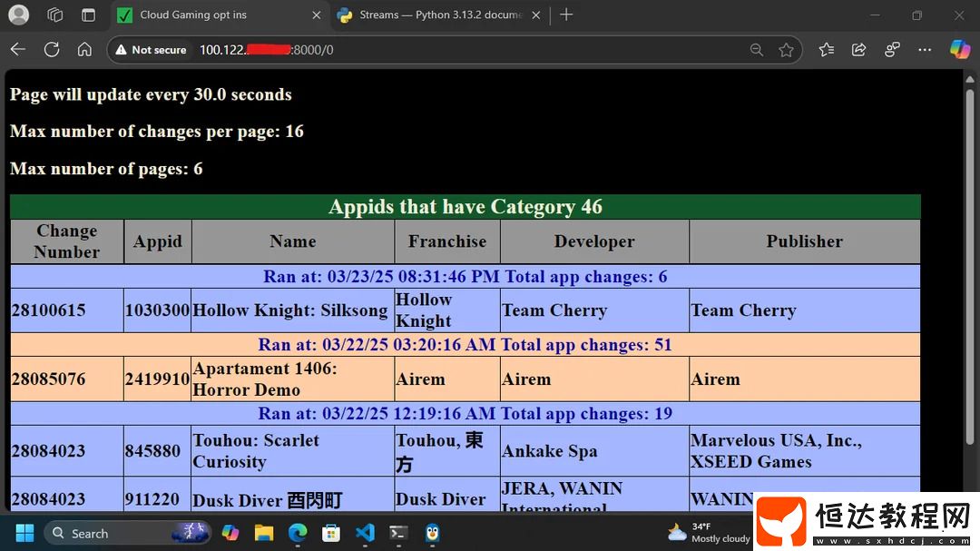
Task: Click the Developer column header
Action: pos(594,241)
